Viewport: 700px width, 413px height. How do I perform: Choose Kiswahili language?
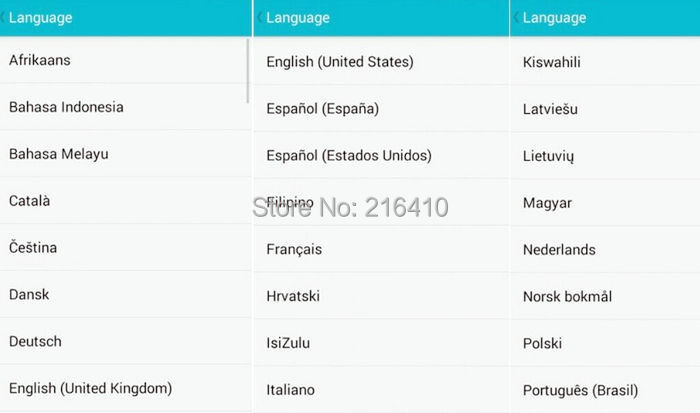click(552, 62)
